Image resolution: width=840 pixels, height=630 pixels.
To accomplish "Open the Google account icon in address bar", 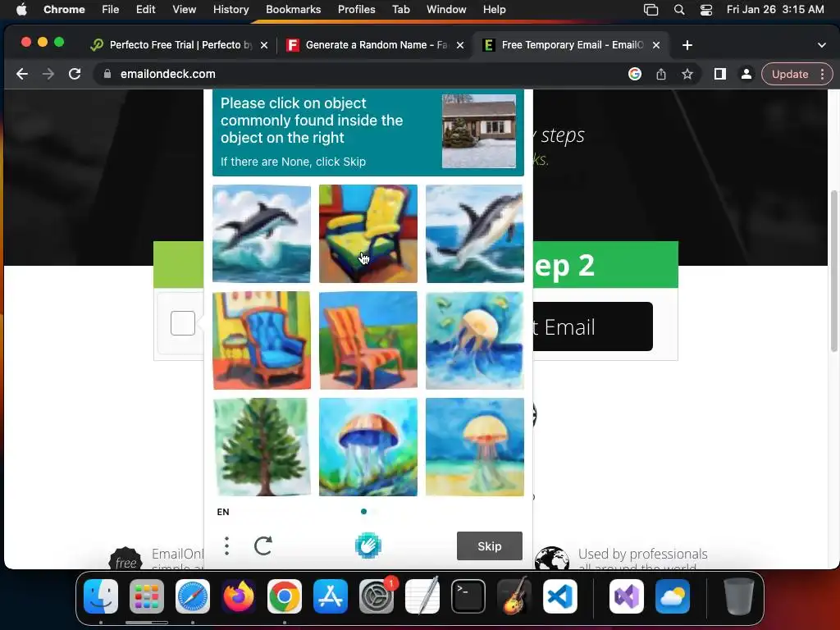I will coord(635,74).
